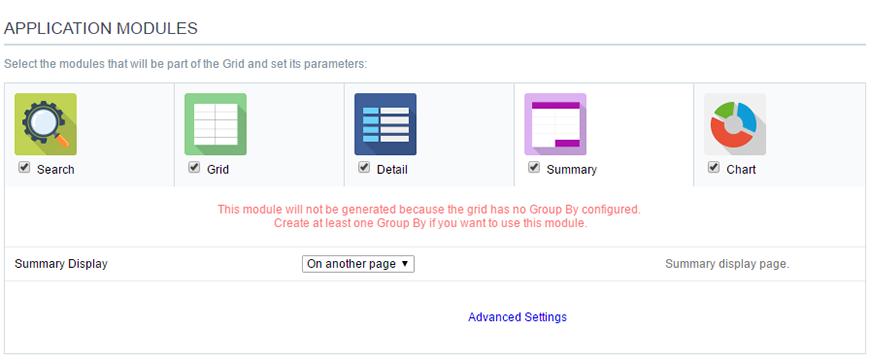
Task: Click the purple Summary module icon
Action: point(555,124)
